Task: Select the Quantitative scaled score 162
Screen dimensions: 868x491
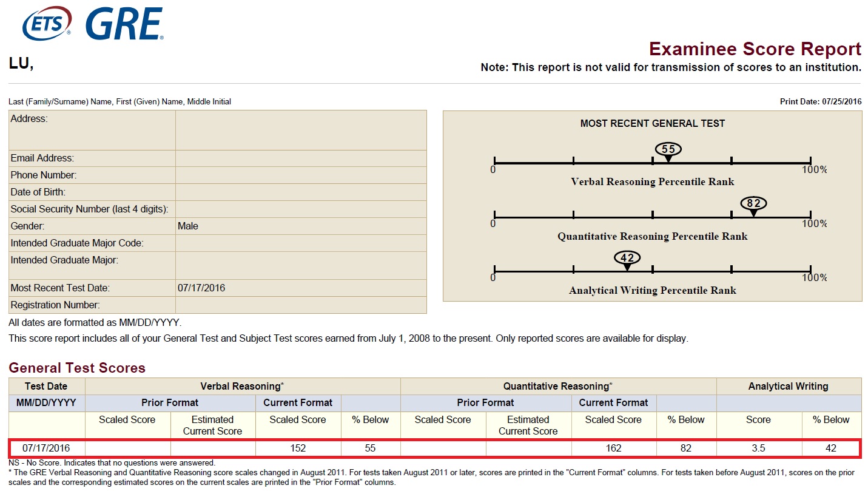Action: 613,449
